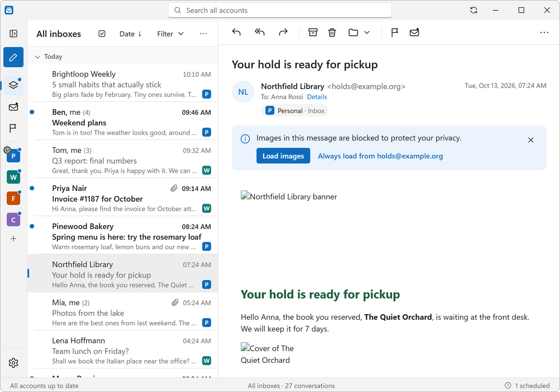Toggle the sidebar panel icon

13,34
